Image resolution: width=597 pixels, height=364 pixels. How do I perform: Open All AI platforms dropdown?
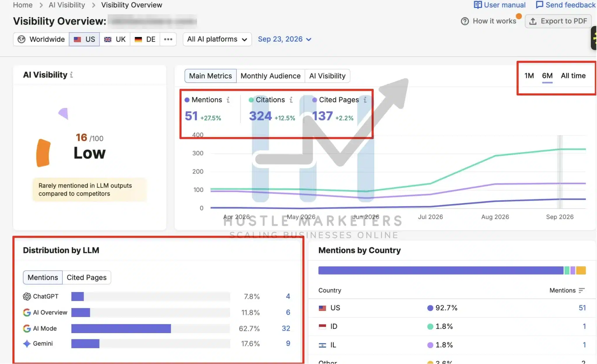point(217,39)
